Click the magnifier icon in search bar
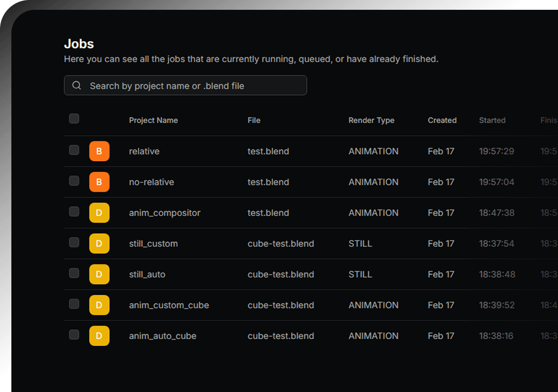Screen dimensions: 558x392 pyautogui.click(x=77, y=85)
